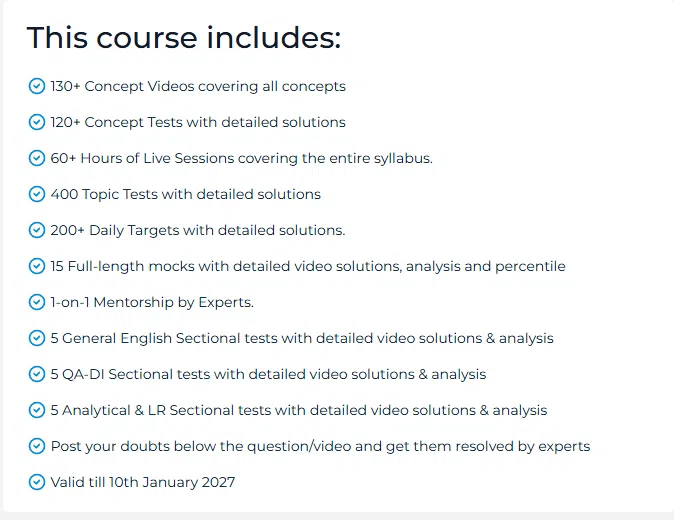Click check icon next to 200+ Daily Targets

pos(37,230)
